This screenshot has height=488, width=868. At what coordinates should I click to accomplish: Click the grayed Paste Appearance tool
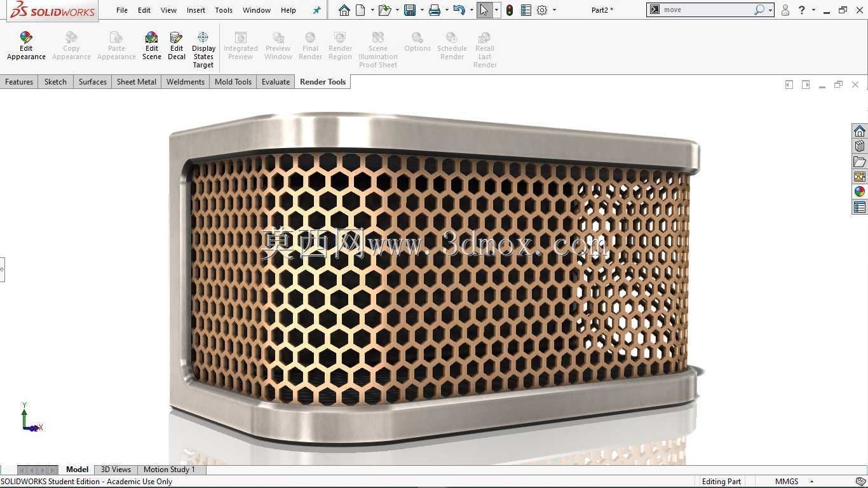coord(116,46)
